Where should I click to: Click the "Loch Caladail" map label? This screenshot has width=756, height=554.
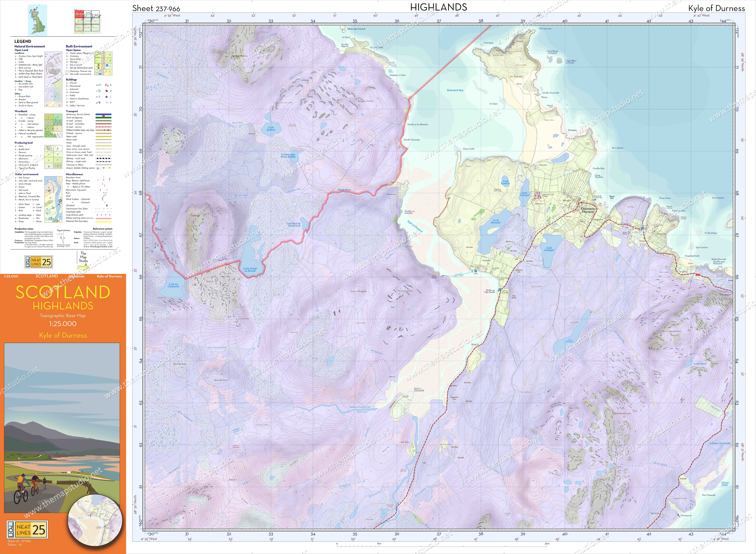pyautogui.click(x=549, y=249)
